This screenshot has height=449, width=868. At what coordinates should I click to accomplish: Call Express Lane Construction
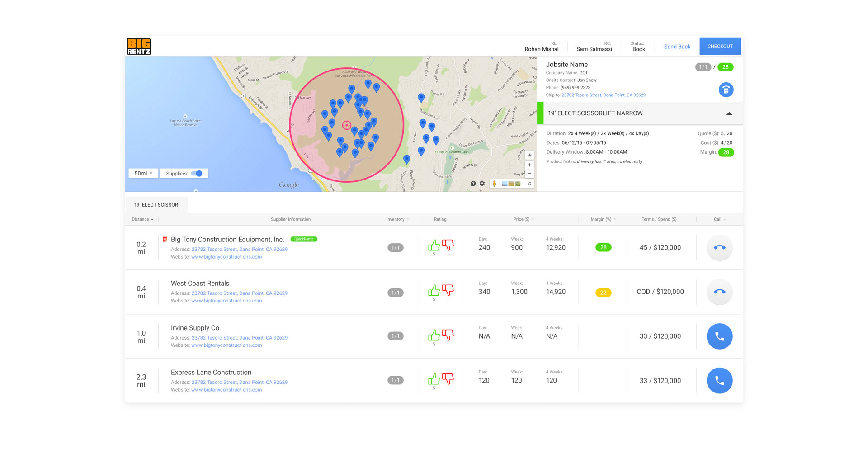(720, 381)
